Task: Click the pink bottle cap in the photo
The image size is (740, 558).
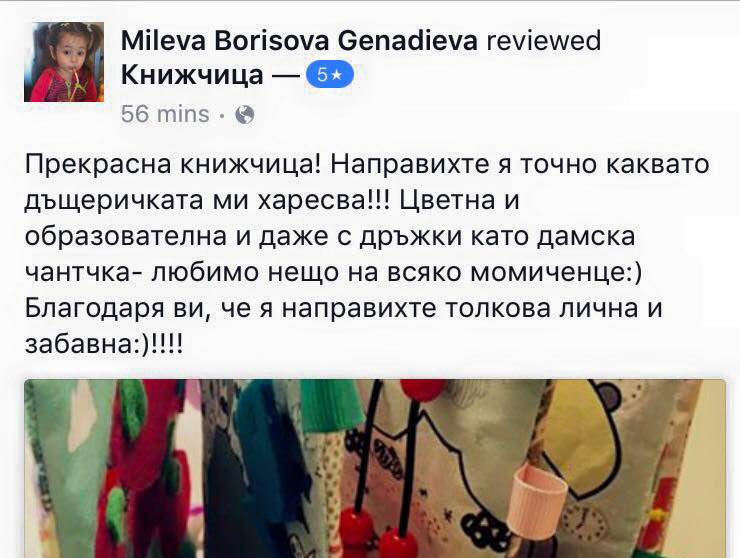Action: click(539, 501)
